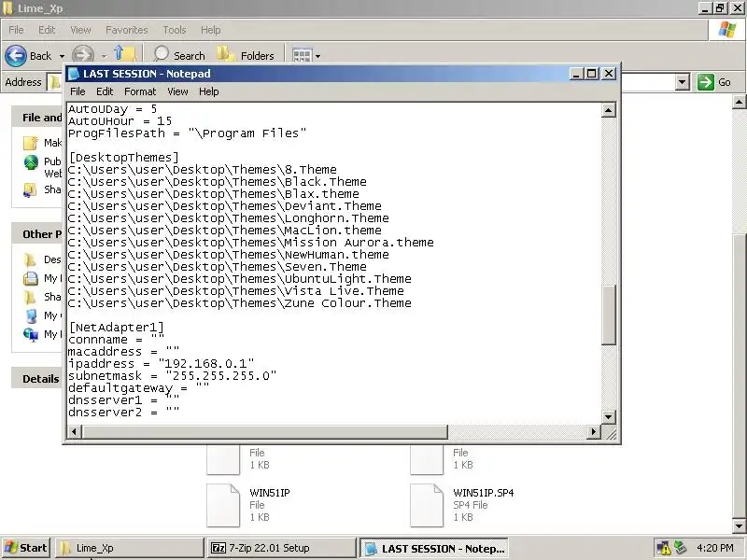Click the [DesktopThemes] line in Notepad
Viewport: 747px width, 560px height.
[124, 158]
